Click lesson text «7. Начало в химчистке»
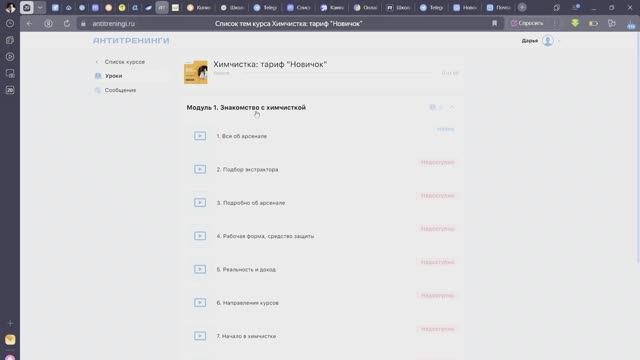 point(246,336)
